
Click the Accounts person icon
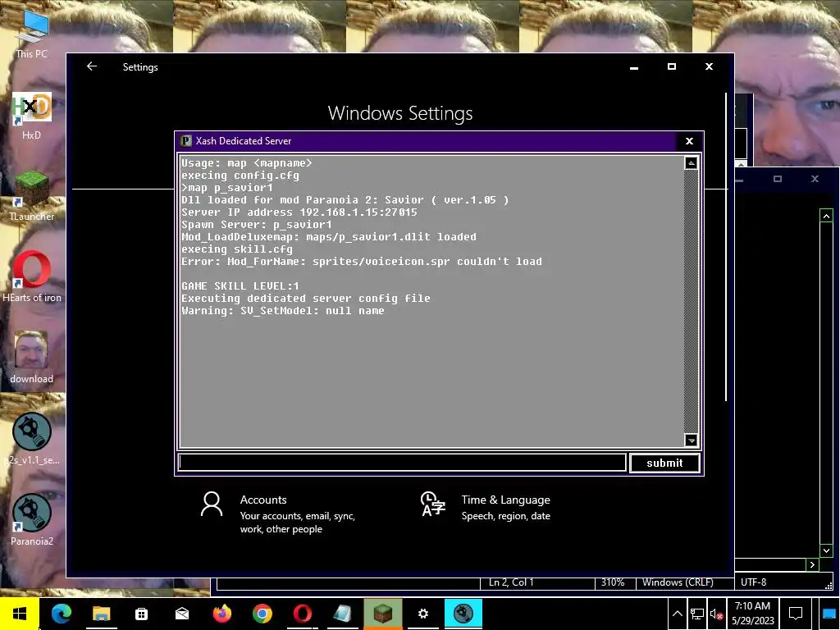(x=212, y=504)
